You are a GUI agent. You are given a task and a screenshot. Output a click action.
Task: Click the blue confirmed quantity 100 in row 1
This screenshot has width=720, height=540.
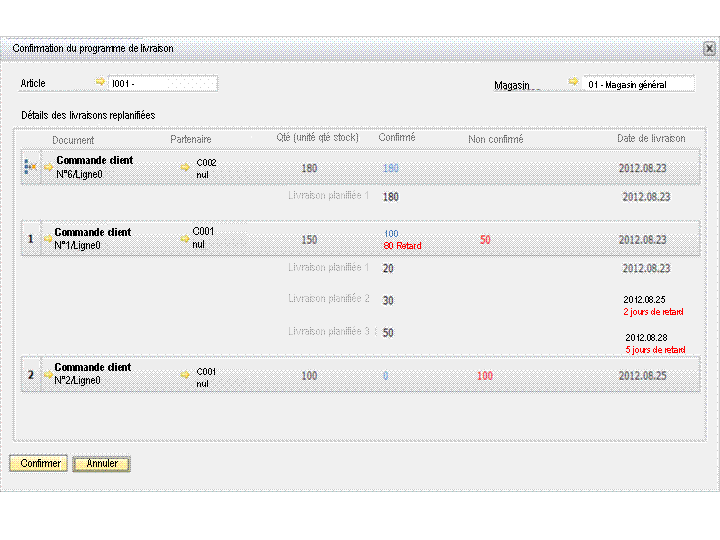click(391, 234)
